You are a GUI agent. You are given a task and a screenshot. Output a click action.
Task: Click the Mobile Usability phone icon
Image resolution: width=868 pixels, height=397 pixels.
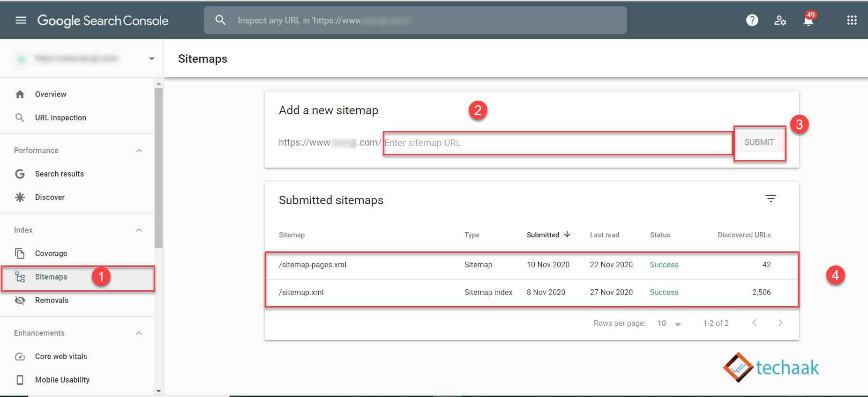pyautogui.click(x=20, y=380)
